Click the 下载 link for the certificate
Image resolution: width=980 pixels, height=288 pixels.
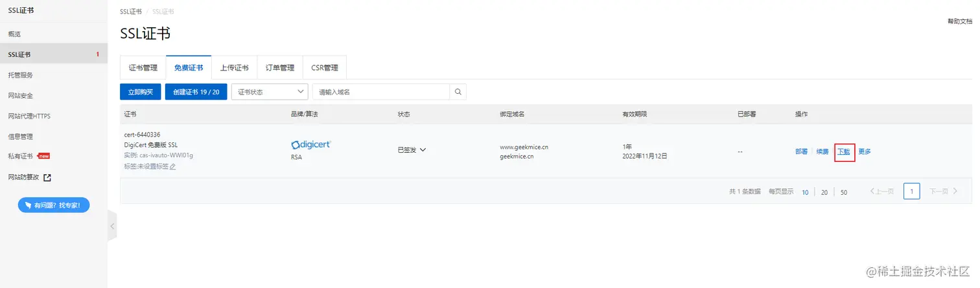[x=845, y=152]
